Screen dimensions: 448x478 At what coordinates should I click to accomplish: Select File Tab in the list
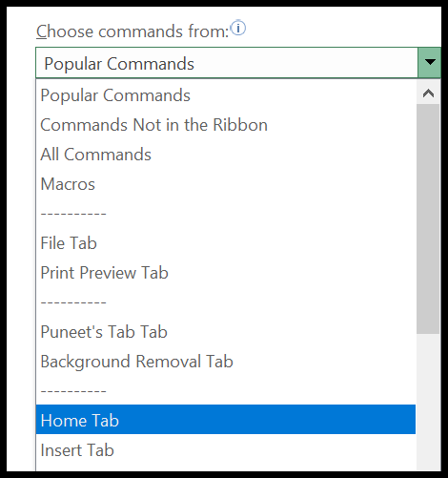coord(226,243)
